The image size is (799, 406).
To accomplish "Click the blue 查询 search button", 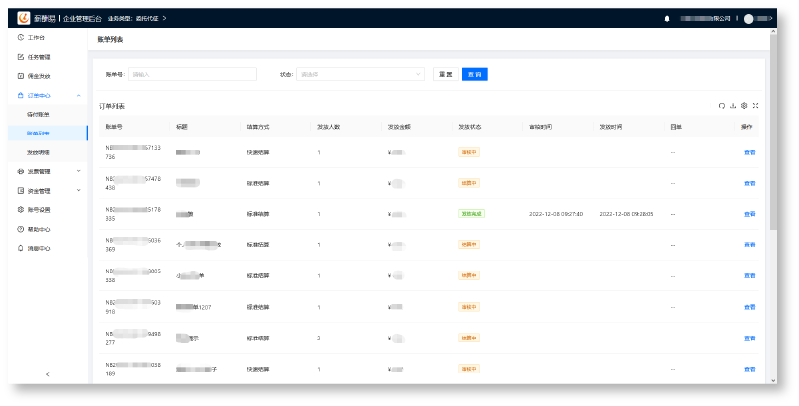I will [x=475, y=74].
